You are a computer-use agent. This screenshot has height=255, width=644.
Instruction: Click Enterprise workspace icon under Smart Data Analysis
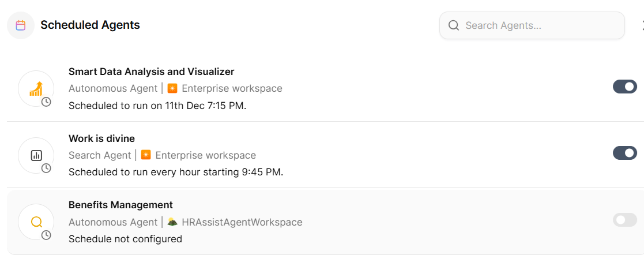click(x=172, y=88)
